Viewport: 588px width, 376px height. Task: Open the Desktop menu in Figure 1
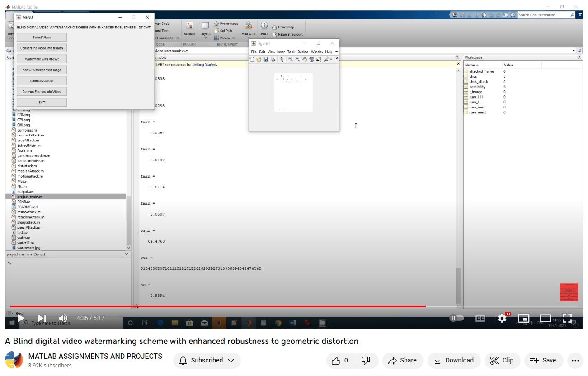click(303, 52)
